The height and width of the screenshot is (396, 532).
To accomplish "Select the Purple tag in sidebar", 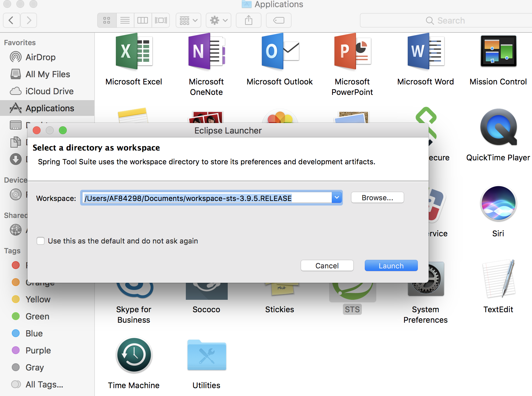I will point(38,351).
